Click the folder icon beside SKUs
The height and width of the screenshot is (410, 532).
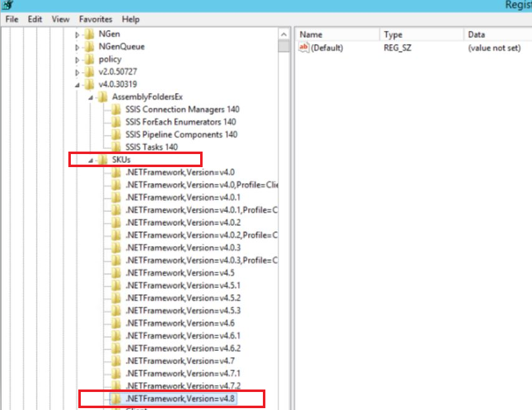(x=103, y=160)
